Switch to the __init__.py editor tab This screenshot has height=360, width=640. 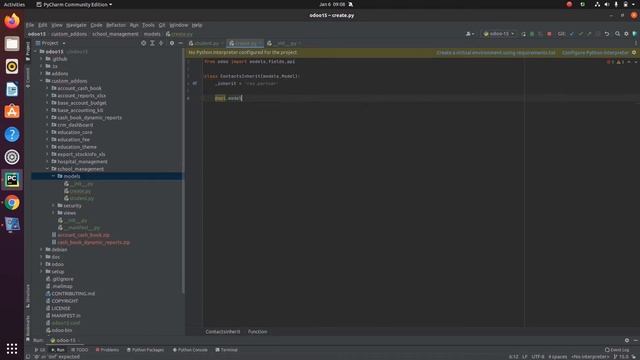(285, 43)
